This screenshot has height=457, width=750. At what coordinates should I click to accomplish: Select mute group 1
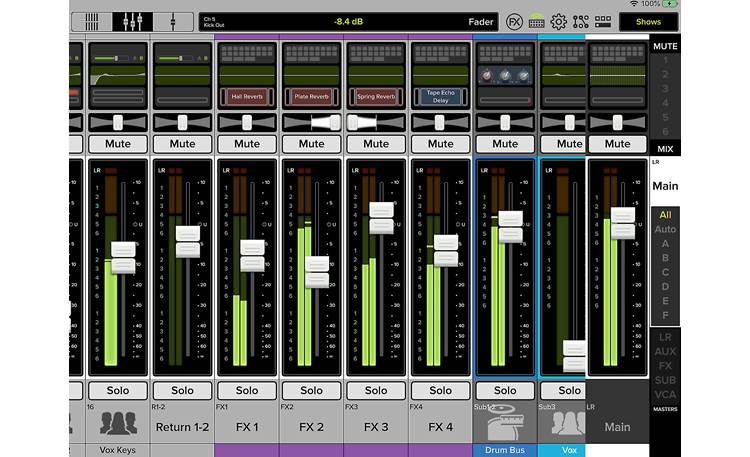coord(665,61)
